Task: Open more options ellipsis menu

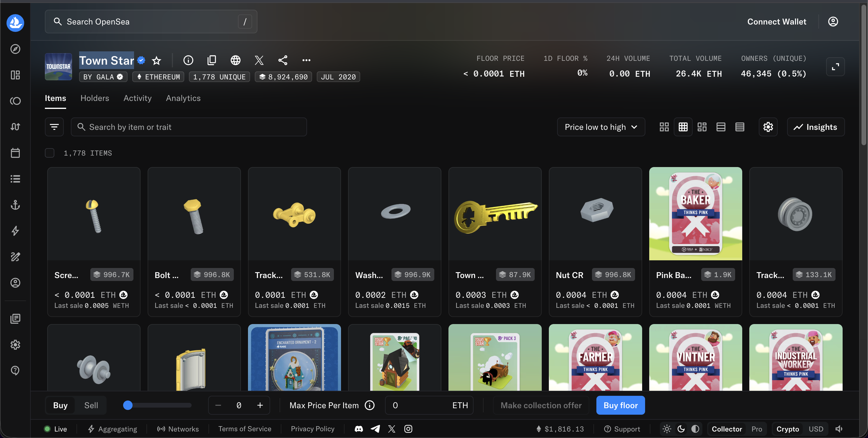Action: pyautogui.click(x=306, y=60)
